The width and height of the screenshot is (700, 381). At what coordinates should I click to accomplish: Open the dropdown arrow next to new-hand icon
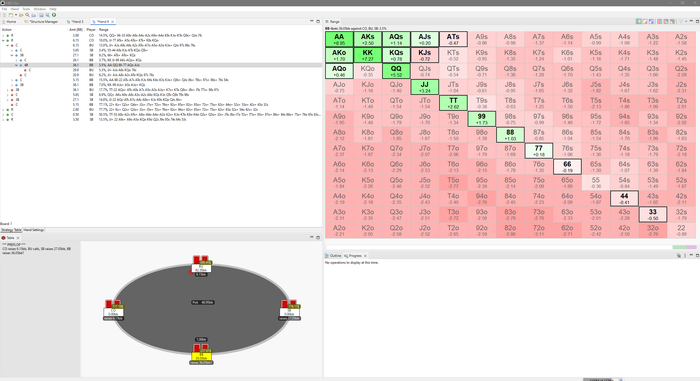(x=16, y=15)
